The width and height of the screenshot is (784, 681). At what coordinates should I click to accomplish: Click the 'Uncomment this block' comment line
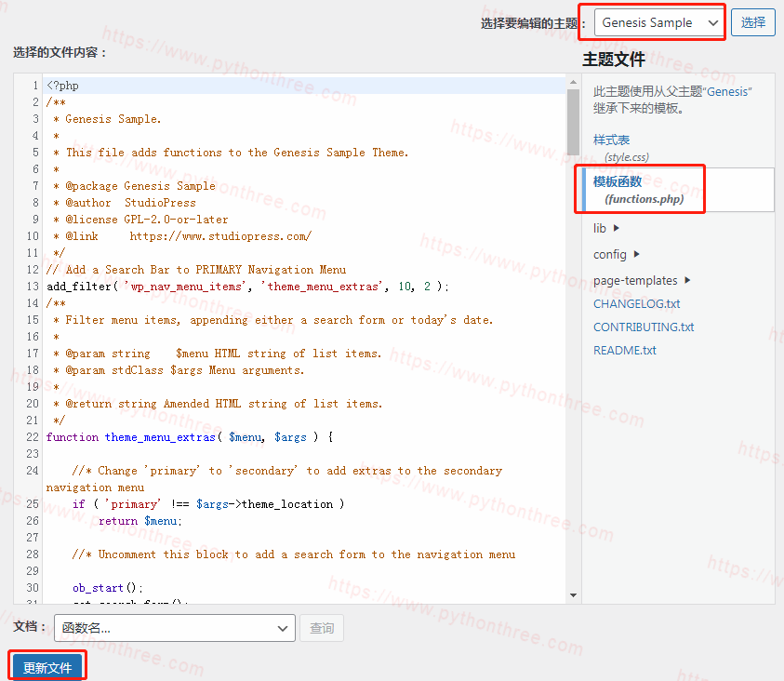(x=294, y=554)
